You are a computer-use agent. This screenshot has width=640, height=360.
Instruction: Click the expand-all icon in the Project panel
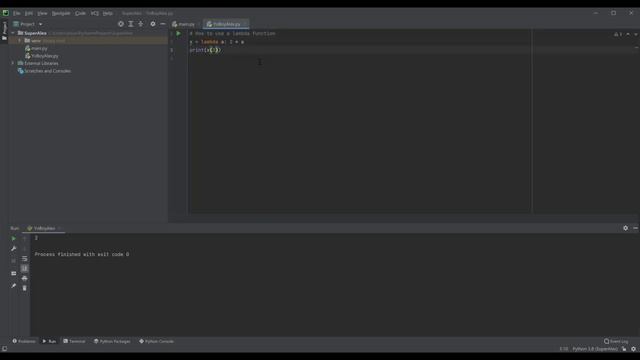131,24
